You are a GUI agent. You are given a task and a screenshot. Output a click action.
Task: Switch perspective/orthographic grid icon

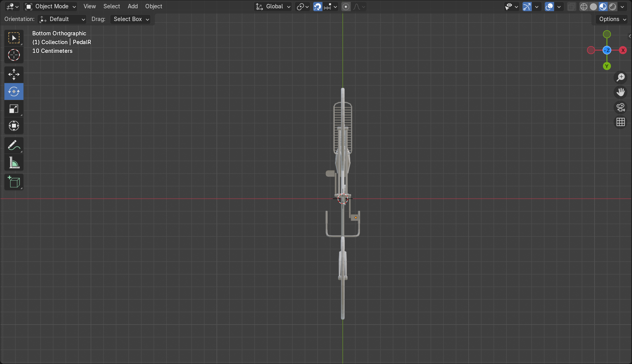tap(620, 122)
